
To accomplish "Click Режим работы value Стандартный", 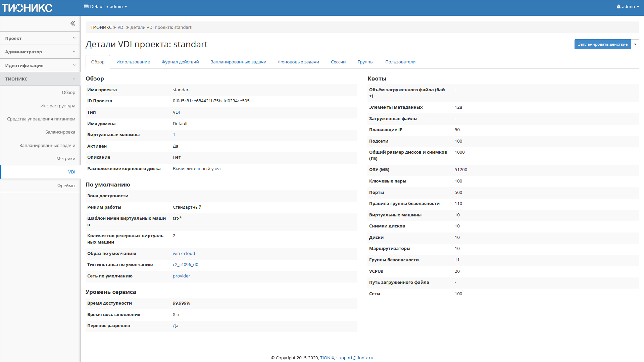I will pos(187,207).
